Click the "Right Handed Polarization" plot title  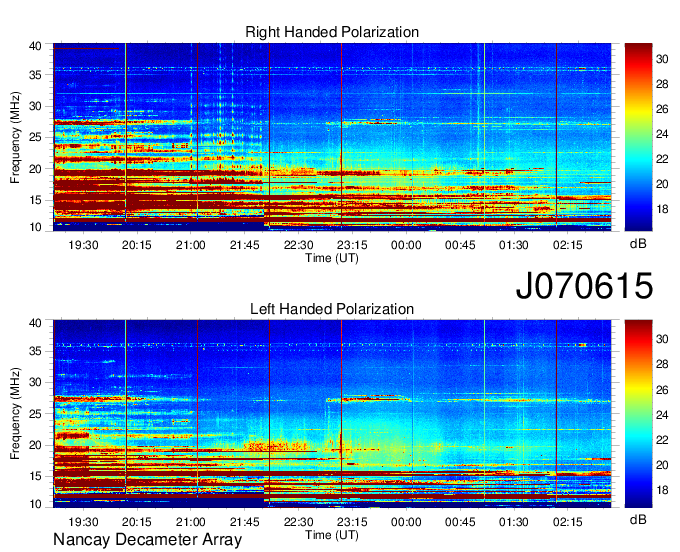pyautogui.click(x=332, y=32)
